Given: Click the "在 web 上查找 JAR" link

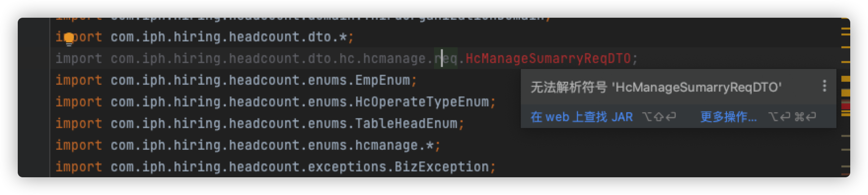Looking at the screenshot, I should click(581, 117).
